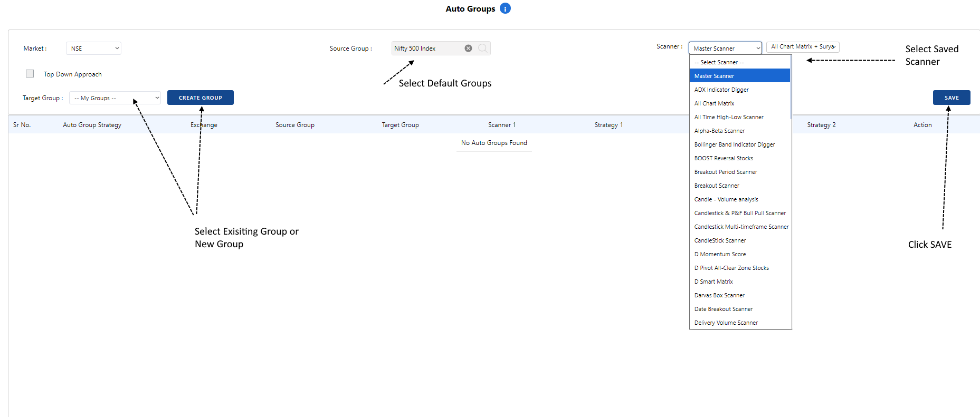Image resolution: width=980 pixels, height=417 pixels.
Task: Open the Auto Groups info icon
Action: [x=505, y=8]
